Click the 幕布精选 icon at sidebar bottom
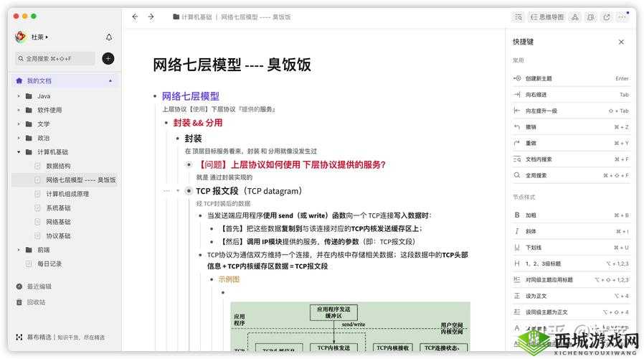Viewport: 644px width, 359px height. [19, 337]
